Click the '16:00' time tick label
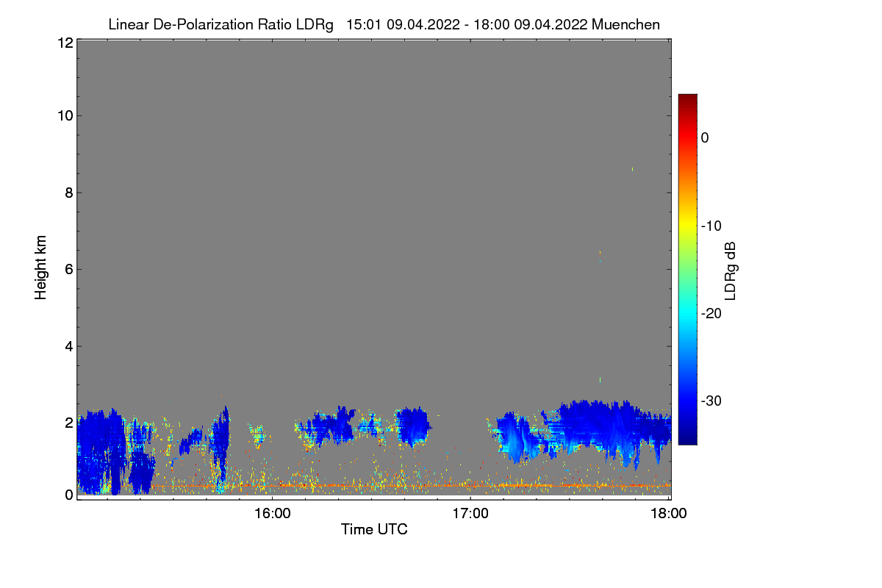Image resolution: width=882 pixels, height=588 pixels. tap(271, 514)
